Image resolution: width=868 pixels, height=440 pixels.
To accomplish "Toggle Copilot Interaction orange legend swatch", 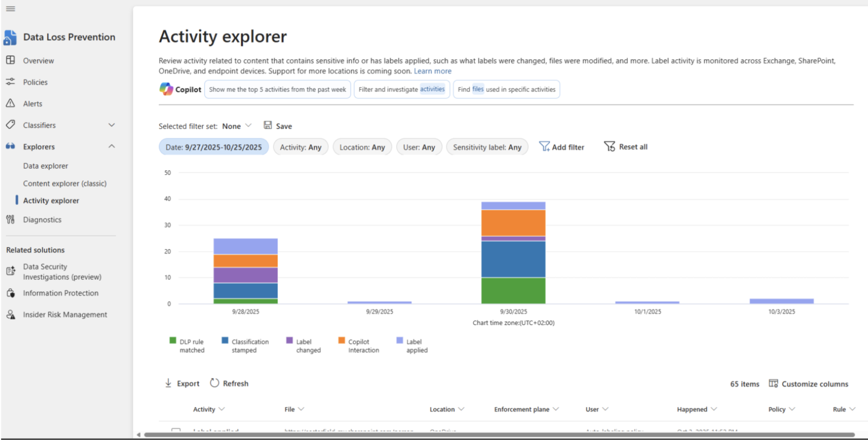I will pyautogui.click(x=341, y=340).
